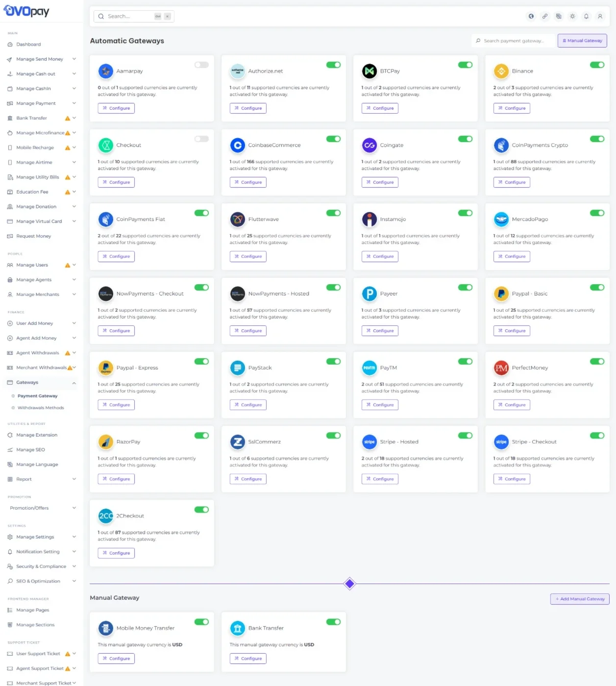616x686 pixels.
Task: Configure the Aamarpay gateway
Action: click(116, 108)
